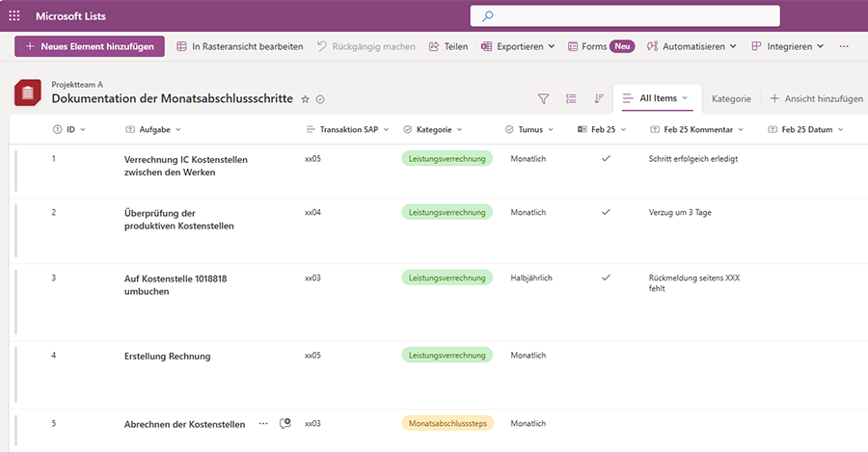
Task: Click the Excel icon of Exportieren
Action: pyautogui.click(x=487, y=46)
